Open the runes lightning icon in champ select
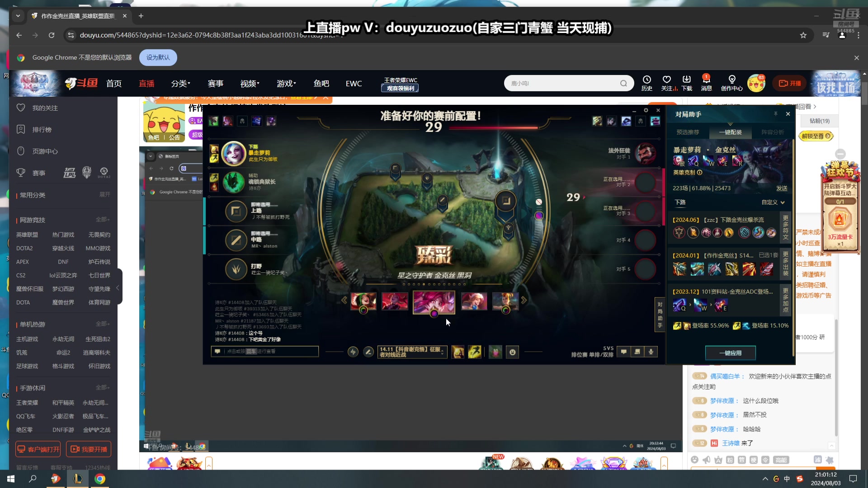 point(353,352)
